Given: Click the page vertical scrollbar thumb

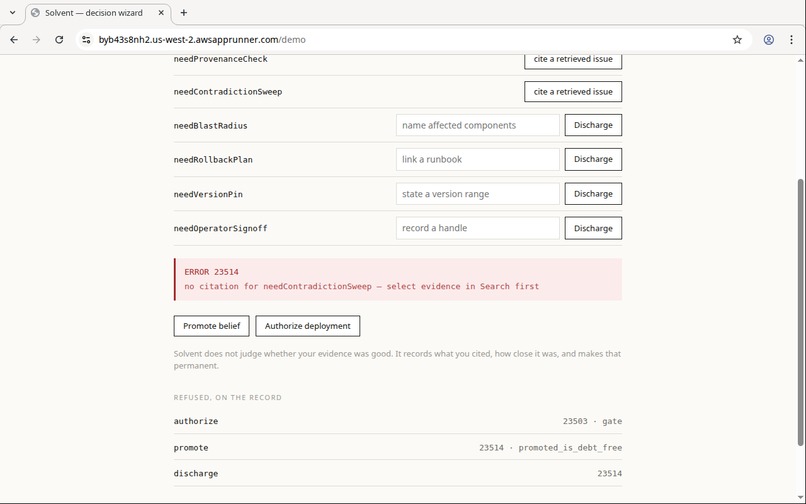Looking at the screenshot, I should [x=800, y=312].
